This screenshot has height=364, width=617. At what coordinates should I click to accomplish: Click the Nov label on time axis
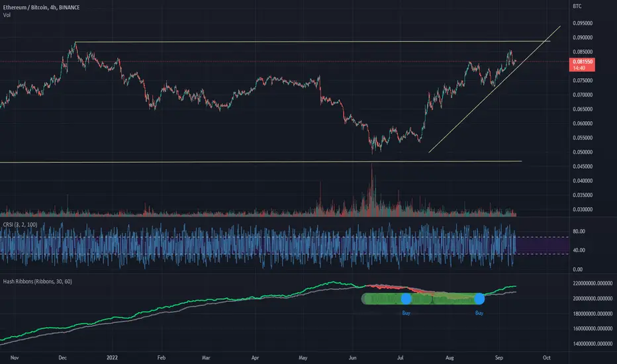pos(15,357)
